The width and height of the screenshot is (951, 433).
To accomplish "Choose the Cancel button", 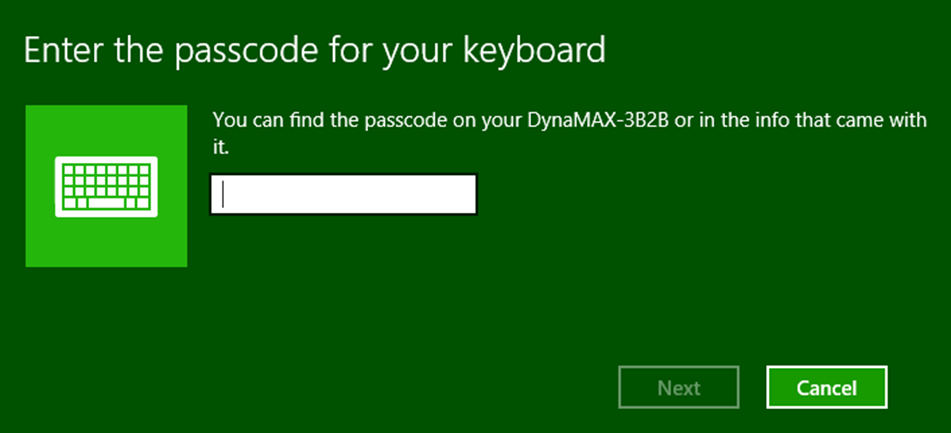I will tap(827, 388).
